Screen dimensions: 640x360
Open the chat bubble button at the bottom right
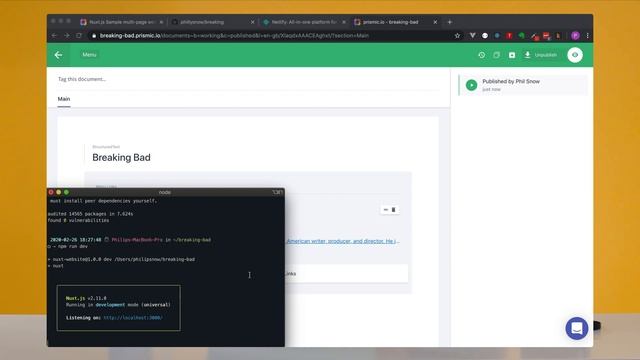click(x=577, y=328)
